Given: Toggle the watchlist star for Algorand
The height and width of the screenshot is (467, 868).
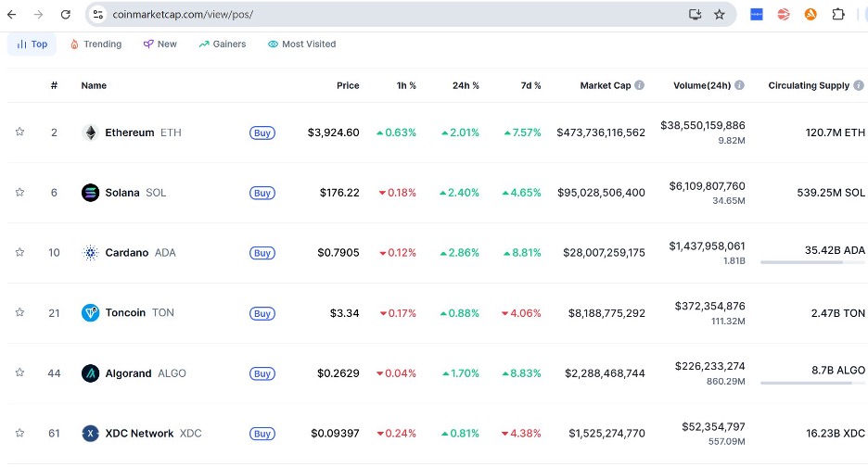Looking at the screenshot, I should tap(19, 373).
